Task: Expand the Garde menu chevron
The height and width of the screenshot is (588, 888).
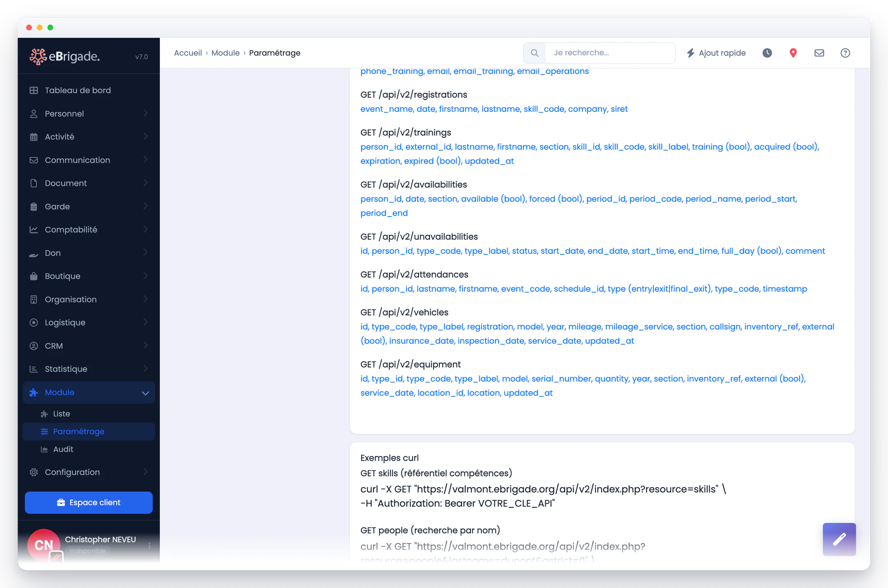Action: (x=146, y=206)
